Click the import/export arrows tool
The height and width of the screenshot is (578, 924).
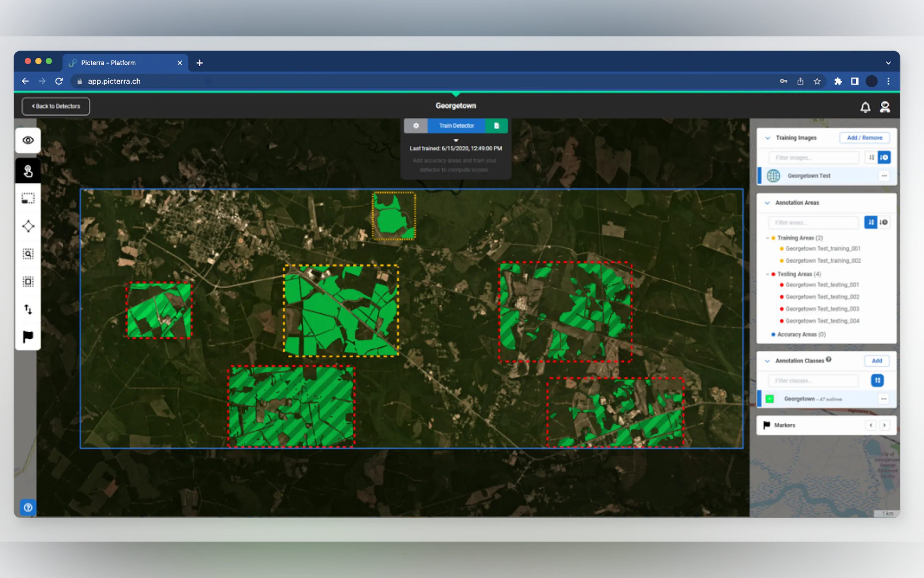28,309
